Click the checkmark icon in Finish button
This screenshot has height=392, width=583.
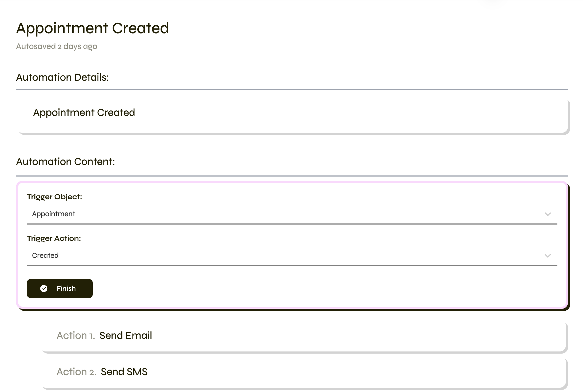coord(44,289)
